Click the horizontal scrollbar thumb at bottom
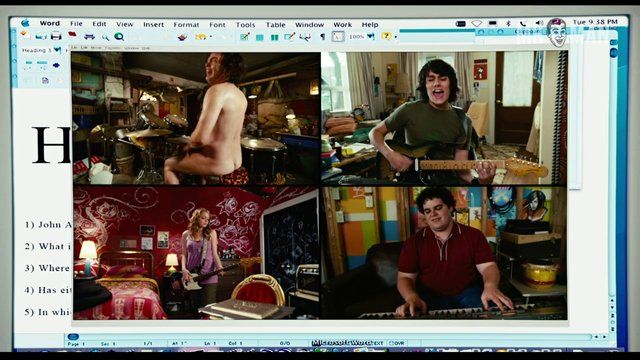640x360 pixels. [73, 337]
